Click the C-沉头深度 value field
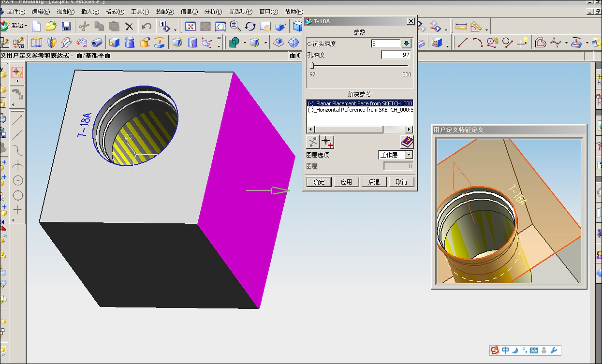Viewport: 602px width, 364px height. tap(386, 44)
